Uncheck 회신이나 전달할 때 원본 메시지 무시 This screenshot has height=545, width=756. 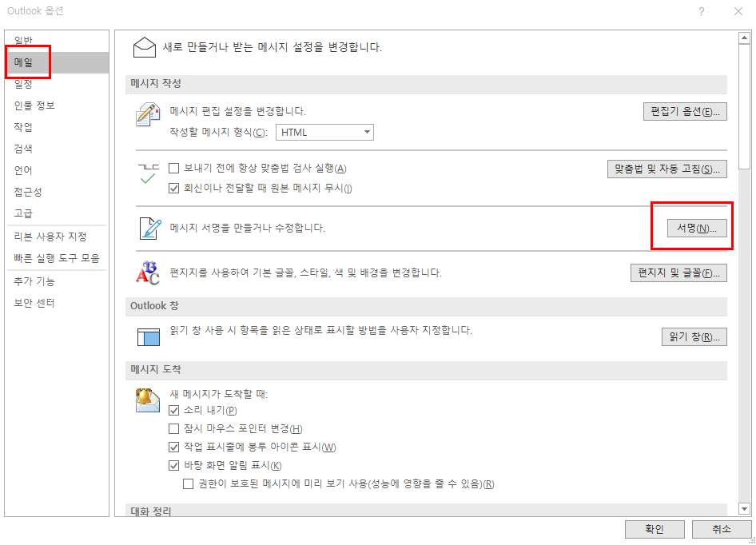coord(174,188)
